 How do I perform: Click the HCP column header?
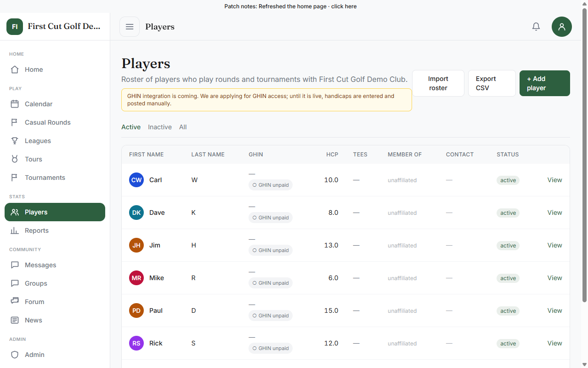point(332,155)
